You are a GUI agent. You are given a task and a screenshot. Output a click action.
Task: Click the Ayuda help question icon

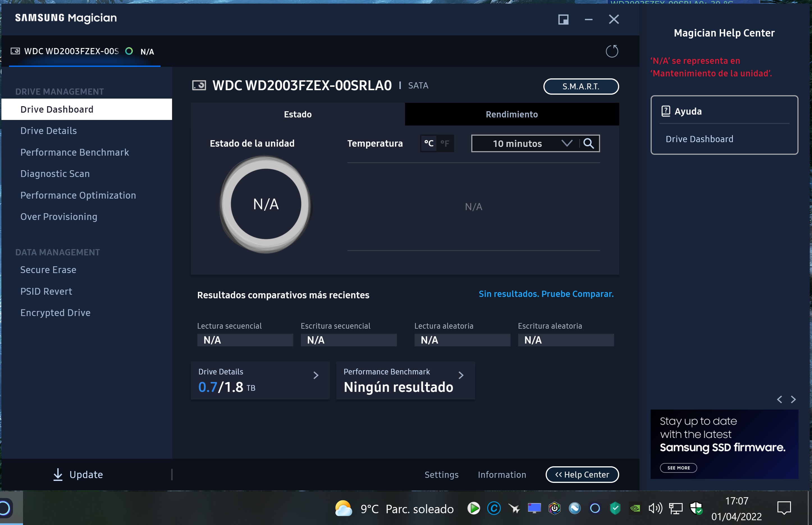(x=665, y=111)
